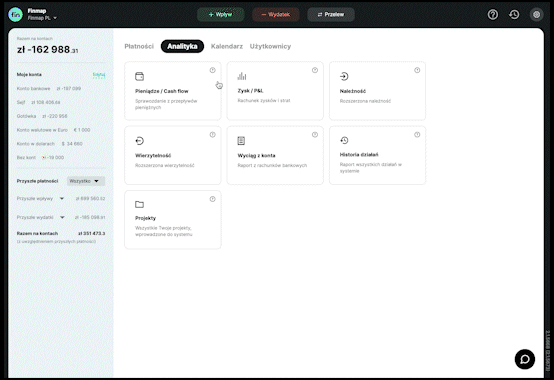Create a transfer with Przelew button
The image size is (554, 380).
331,14
